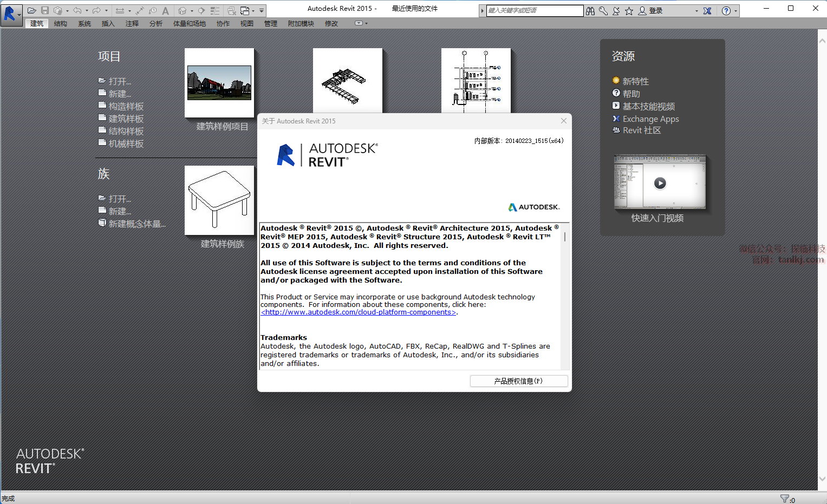Click the Text tool 'A' icon
The height and width of the screenshot is (504, 827).
[166, 10]
